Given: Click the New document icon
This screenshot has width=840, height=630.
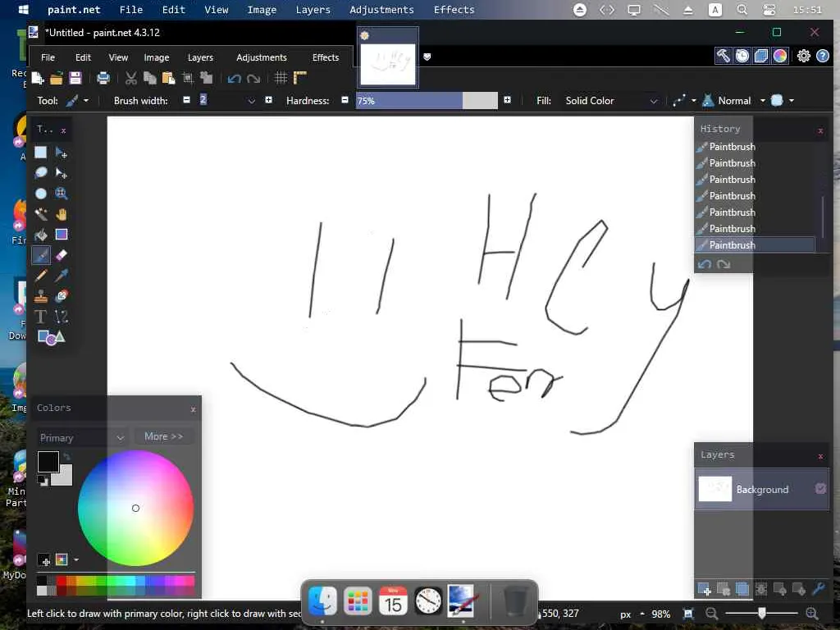Looking at the screenshot, I should pos(38,78).
